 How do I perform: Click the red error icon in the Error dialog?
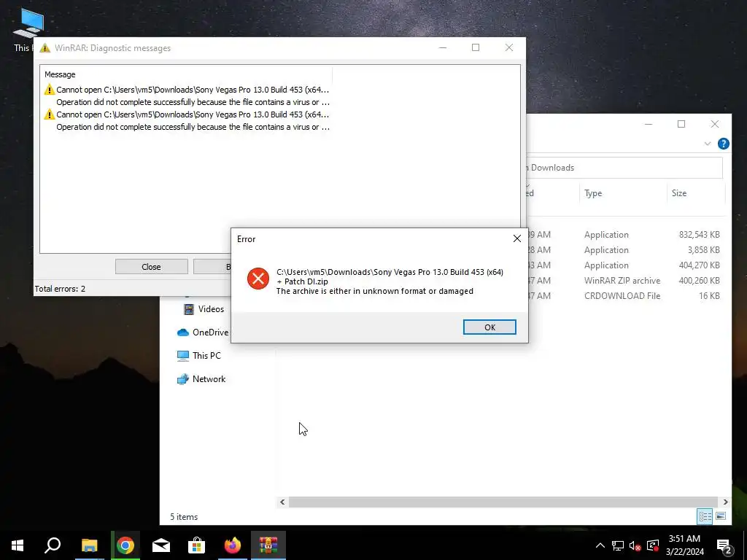tap(258, 278)
